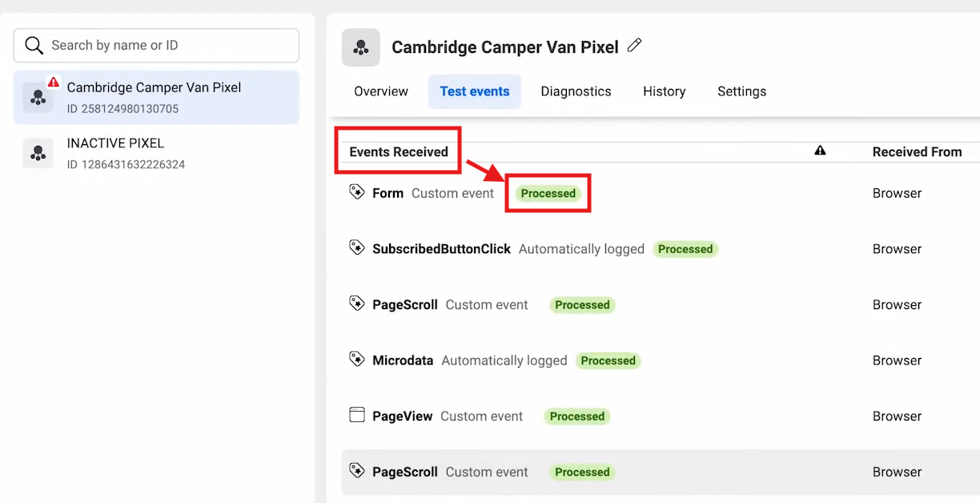Select Cambridge Camper Van Pixel in sidebar
The width and height of the screenshot is (980, 503).
point(156,97)
